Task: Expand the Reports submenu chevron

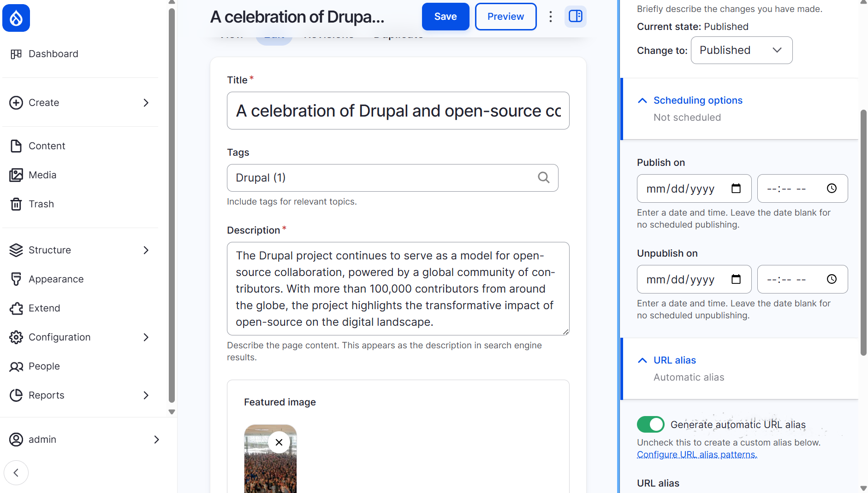Action: pos(146,395)
